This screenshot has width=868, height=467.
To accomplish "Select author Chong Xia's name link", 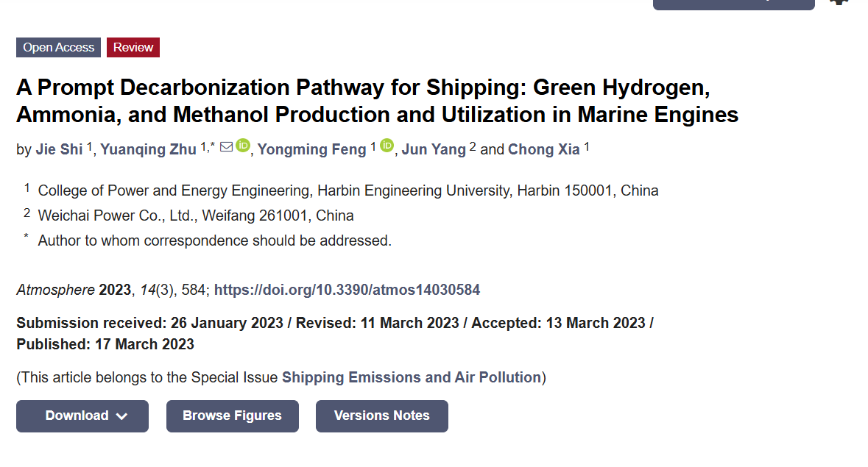I will tap(544, 149).
